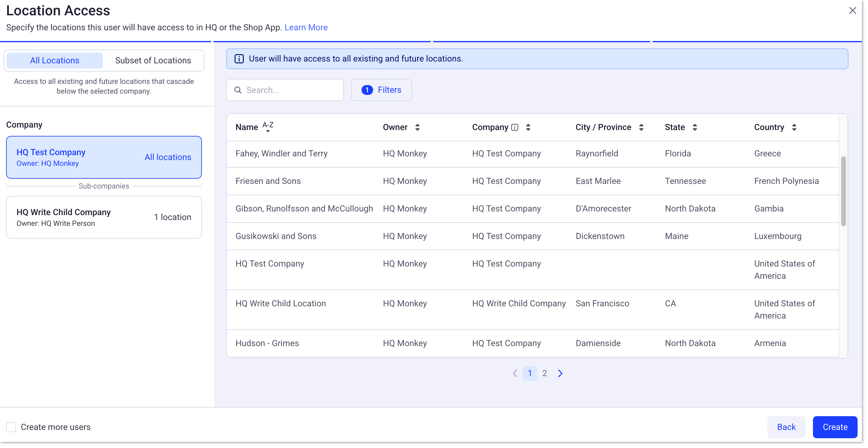Click the info icon in the access banner

[x=239, y=59]
